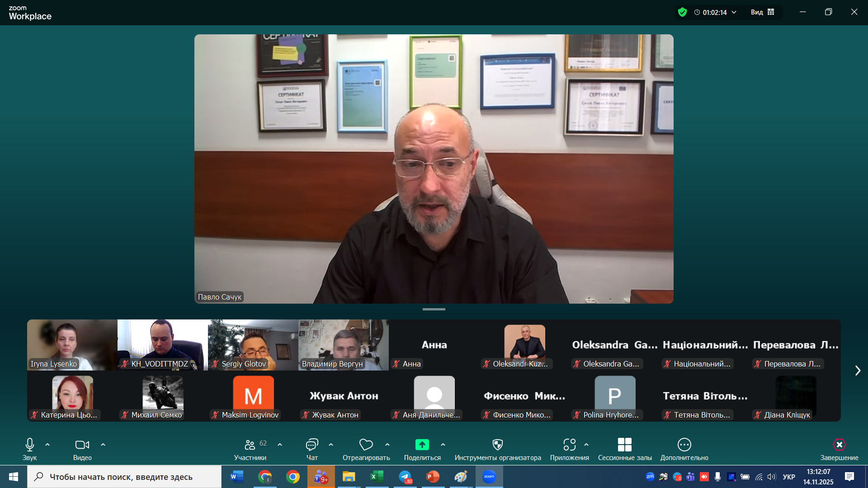The width and height of the screenshot is (868, 488).
Task: Expand audio settings arrow
Action: 47,445
